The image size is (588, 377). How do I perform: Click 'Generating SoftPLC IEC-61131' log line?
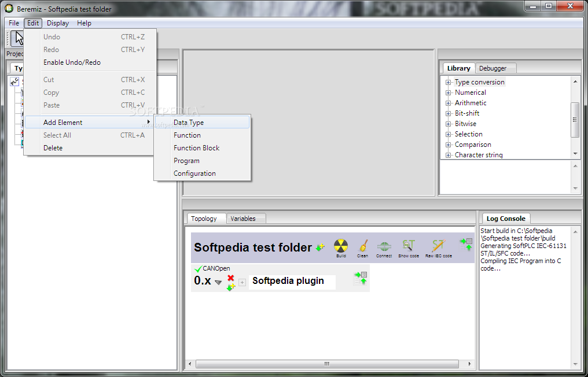[x=524, y=246]
